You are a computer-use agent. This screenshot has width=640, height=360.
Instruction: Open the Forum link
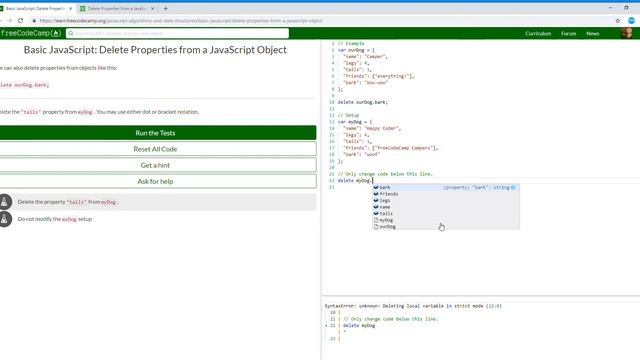point(568,33)
